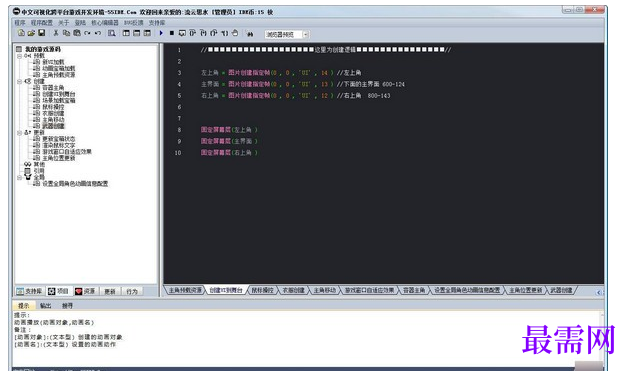Click the New file toolbar icon
The width and height of the screenshot is (634, 371).
[x=21, y=33]
